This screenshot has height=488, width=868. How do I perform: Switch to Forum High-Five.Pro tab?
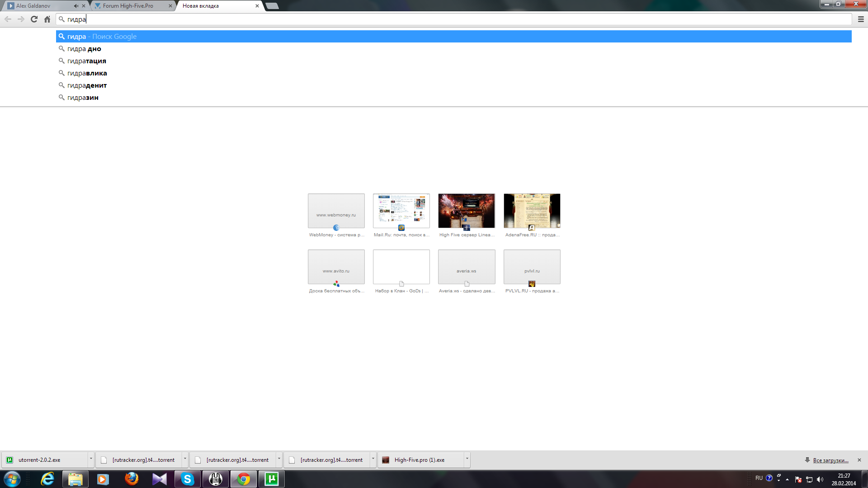point(128,6)
